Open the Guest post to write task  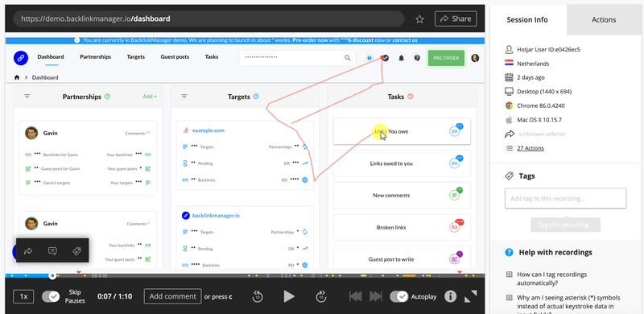click(x=402, y=259)
